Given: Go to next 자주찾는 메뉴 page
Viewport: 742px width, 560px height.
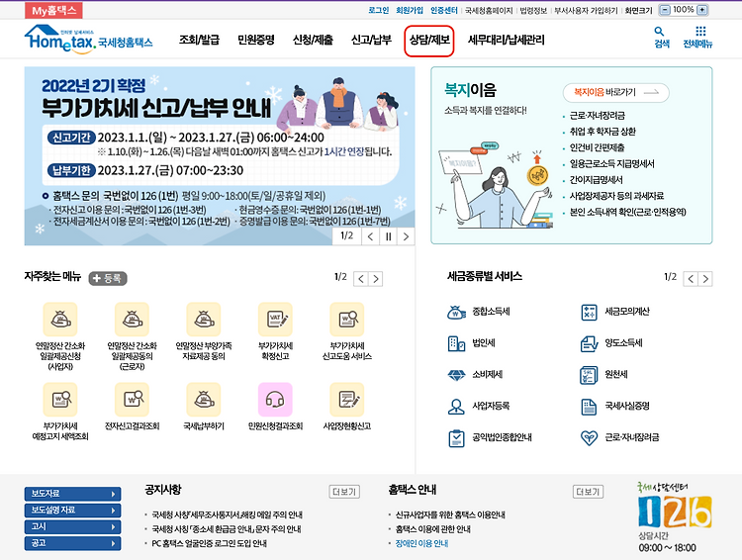Looking at the screenshot, I should point(376,279).
